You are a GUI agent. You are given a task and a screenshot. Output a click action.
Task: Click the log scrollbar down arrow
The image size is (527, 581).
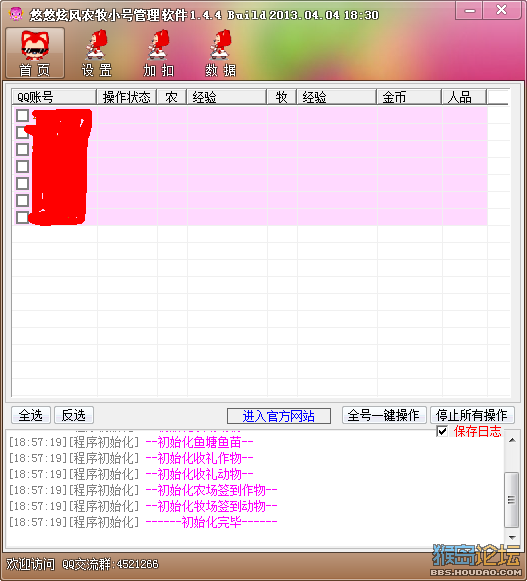point(512,537)
